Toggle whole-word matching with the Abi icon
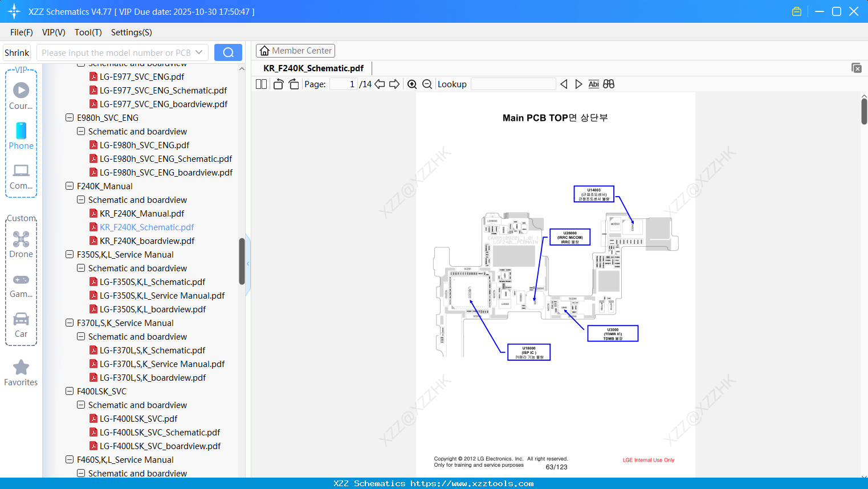This screenshot has width=868, height=489. tap(594, 84)
